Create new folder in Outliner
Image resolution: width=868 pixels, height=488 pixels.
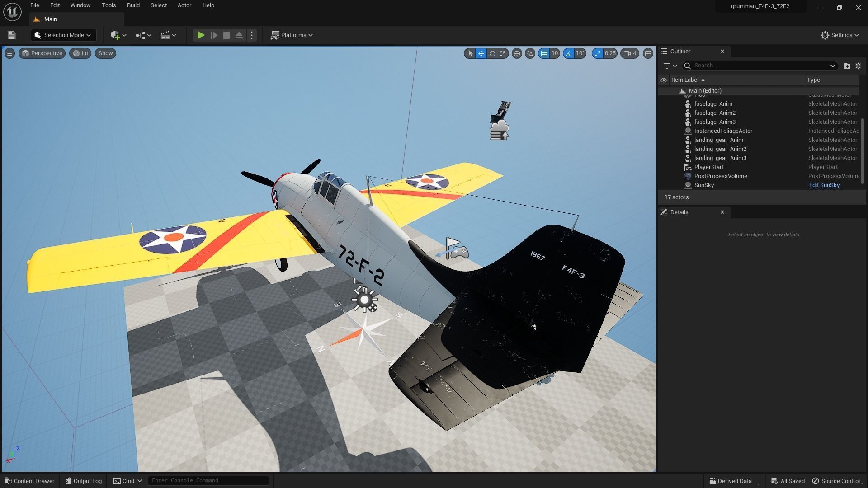point(847,66)
